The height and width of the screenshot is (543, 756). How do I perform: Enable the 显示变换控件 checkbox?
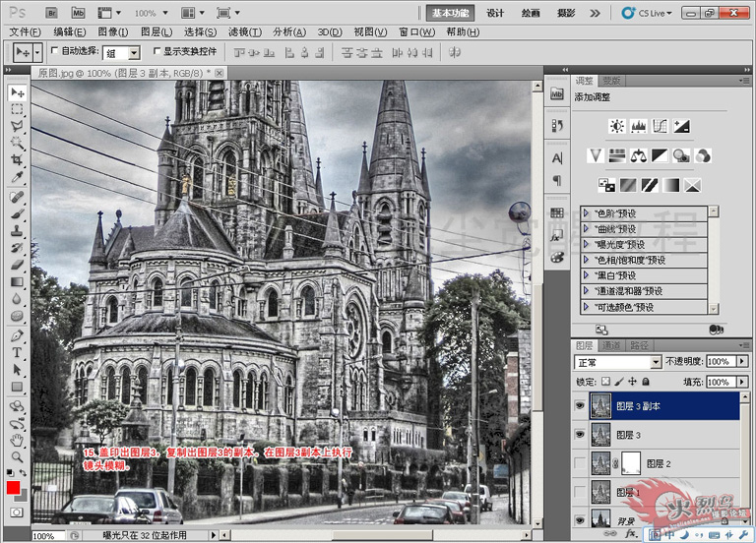coord(157,50)
